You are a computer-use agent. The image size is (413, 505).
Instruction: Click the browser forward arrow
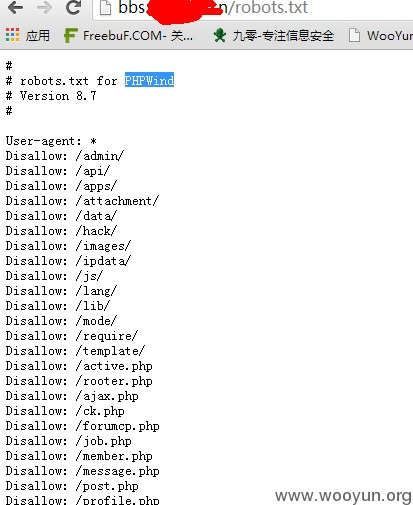coord(44,7)
